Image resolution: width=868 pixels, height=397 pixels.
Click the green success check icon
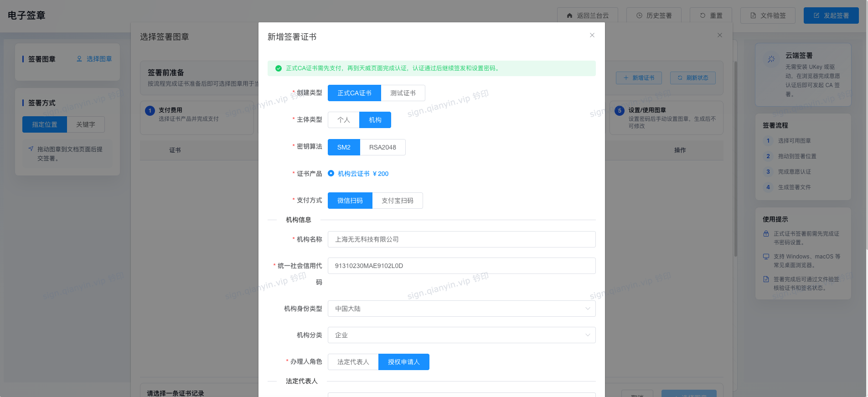[x=279, y=68]
